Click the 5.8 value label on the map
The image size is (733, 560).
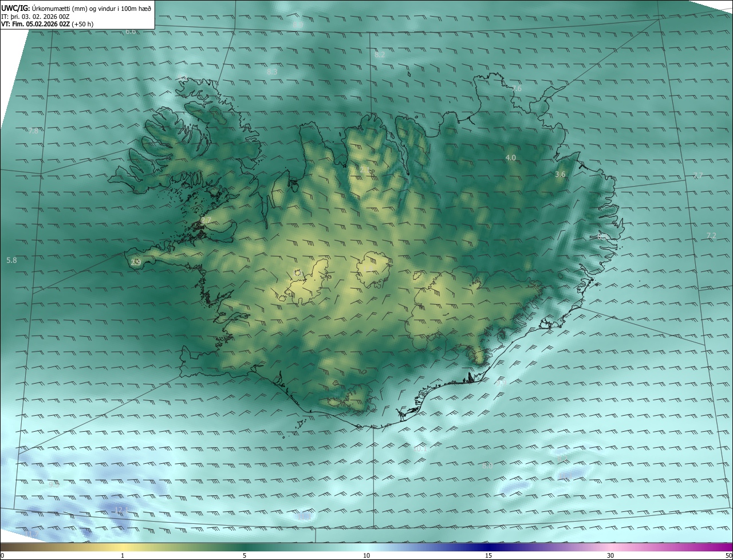(11, 261)
